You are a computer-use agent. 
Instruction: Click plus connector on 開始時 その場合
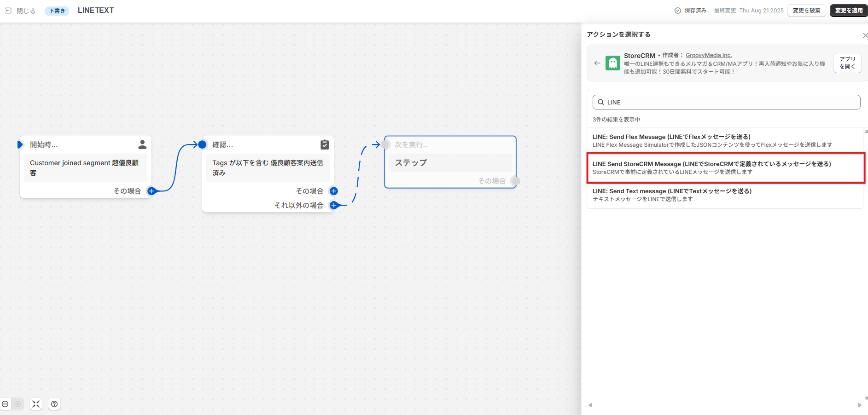pyautogui.click(x=151, y=191)
